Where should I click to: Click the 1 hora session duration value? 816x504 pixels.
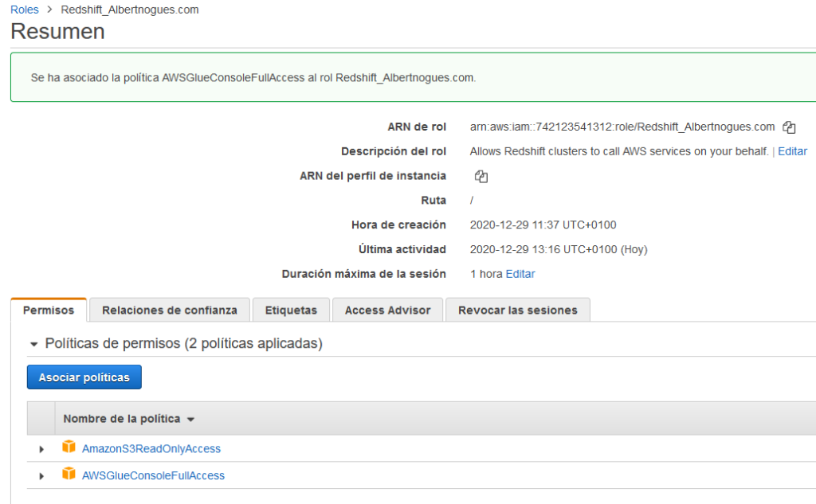point(486,274)
